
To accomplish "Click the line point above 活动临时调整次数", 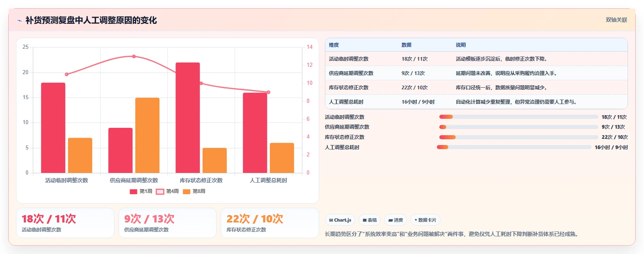I will point(67,74).
